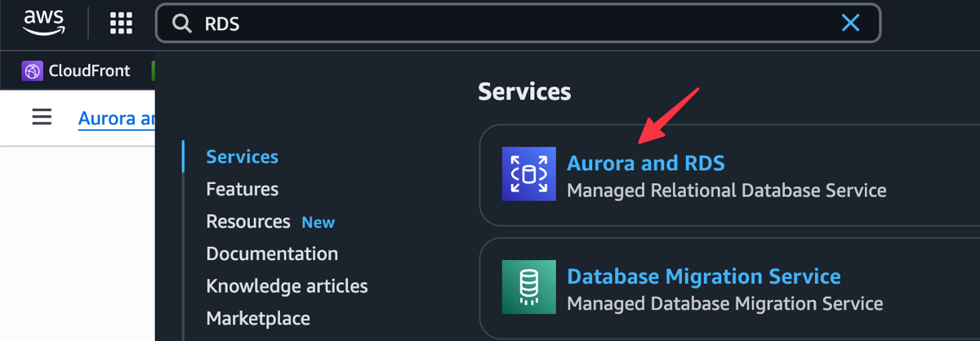Click the CloudFront purple icon
The width and height of the screenshot is (980, 341).
coord(32,71)
